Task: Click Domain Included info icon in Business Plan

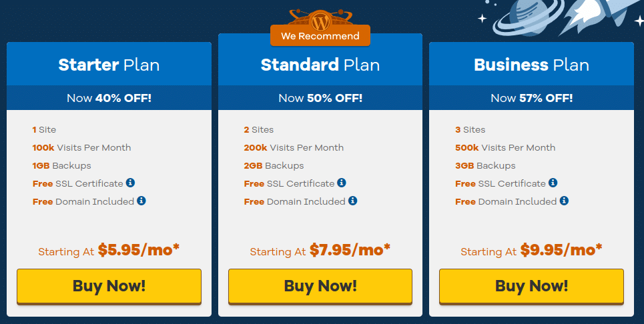Action: click(x=564, y=201)
